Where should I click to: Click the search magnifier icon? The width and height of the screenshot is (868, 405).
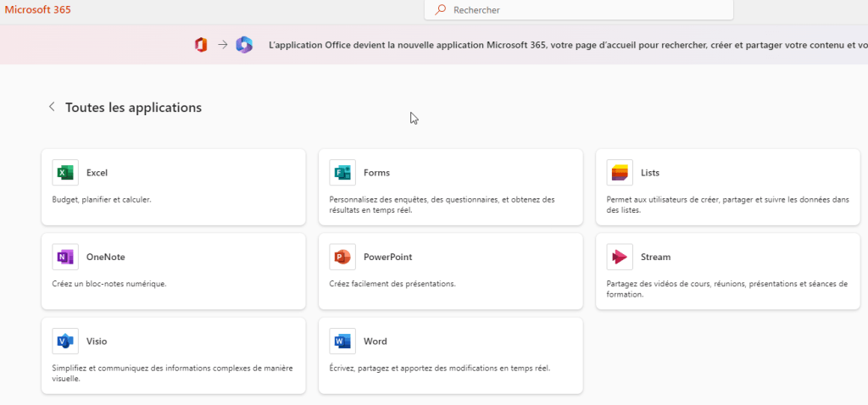pyautogui.click(x=440, y=10)
